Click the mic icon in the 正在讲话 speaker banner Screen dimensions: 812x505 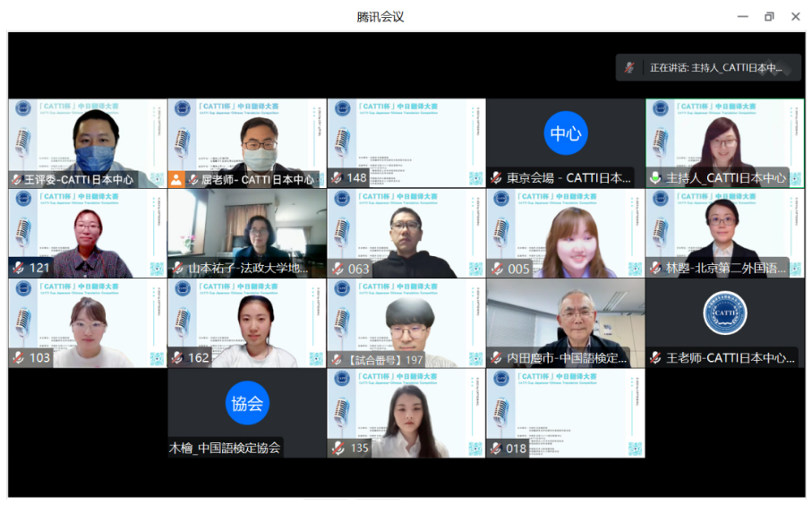(629, 67)
